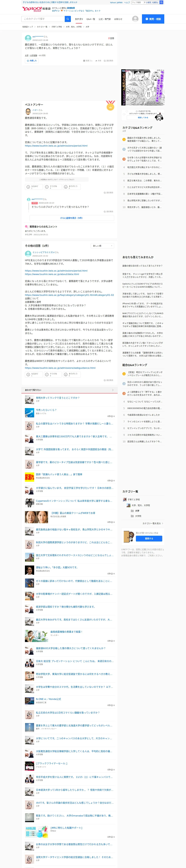Open ranking item 地方国立大学は廃止するべきなのに
This screenshot has width=186, height=868.
click(x=144, y=167)
